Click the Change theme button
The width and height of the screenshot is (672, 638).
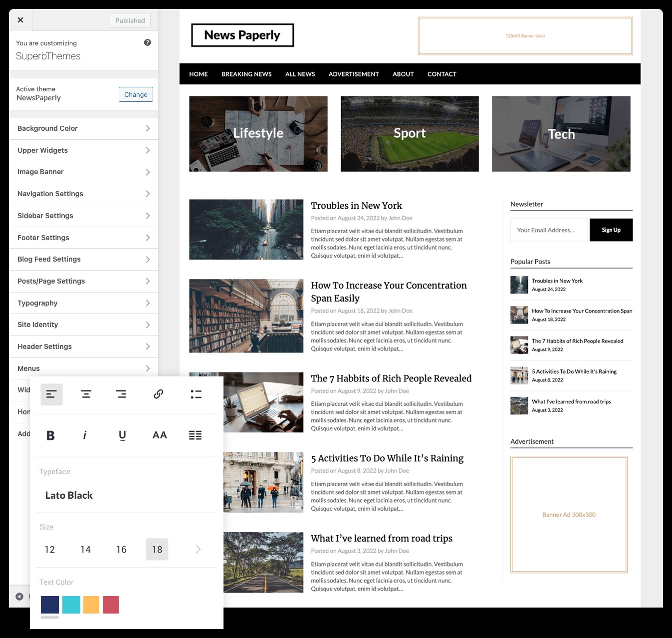point(136,94)
